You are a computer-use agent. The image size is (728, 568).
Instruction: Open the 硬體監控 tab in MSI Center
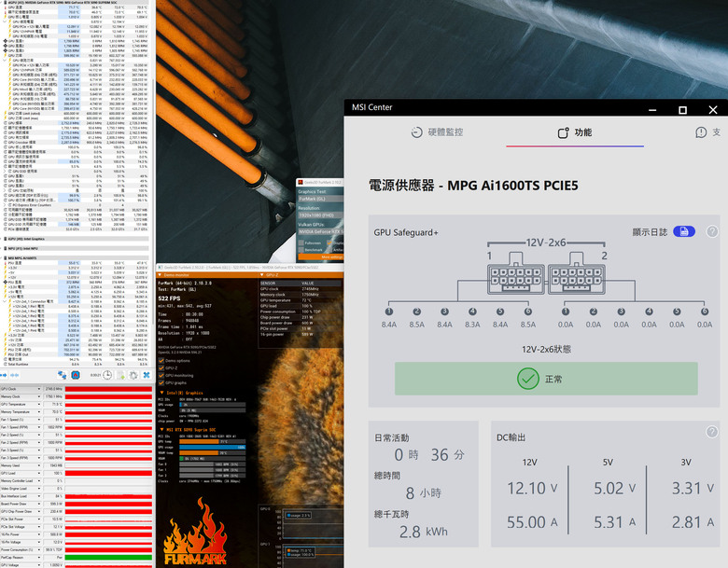[437, 132]
